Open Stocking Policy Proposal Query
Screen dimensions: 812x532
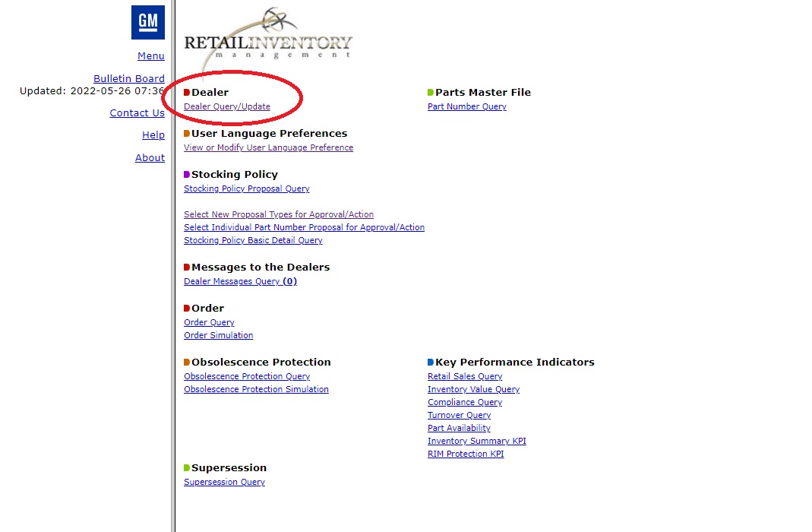(x=247, y=188)
